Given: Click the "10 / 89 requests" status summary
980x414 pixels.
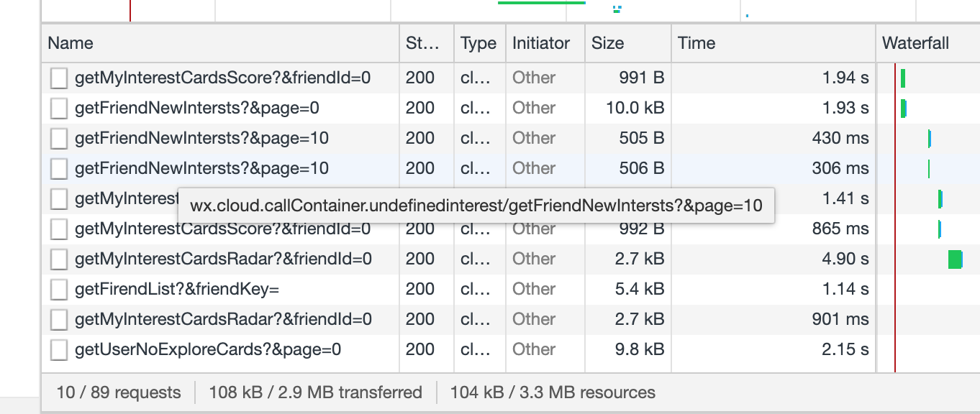Looking at the screenshot, I should point(119,392).
